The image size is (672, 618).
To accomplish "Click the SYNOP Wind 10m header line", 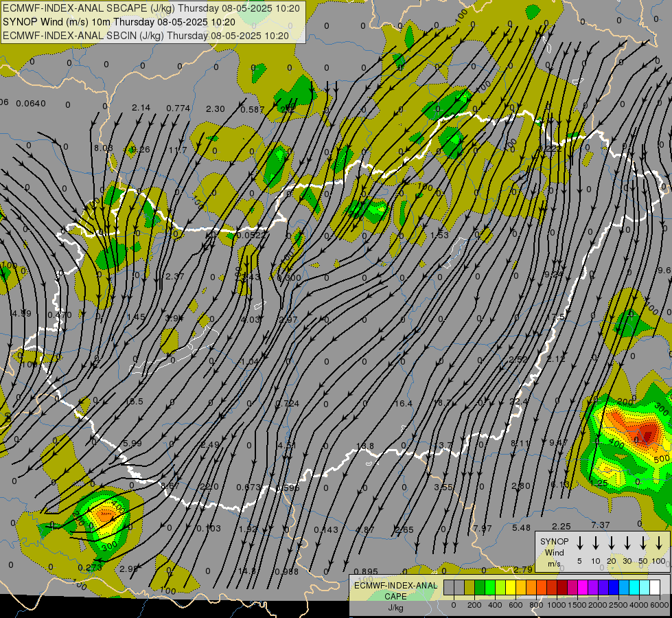I will tap(119, 22).
